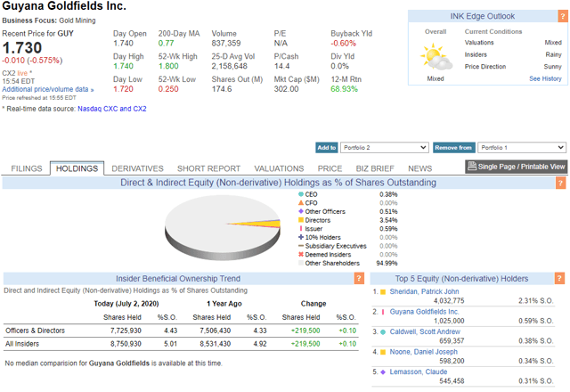Click the CEO teal circle legend marker
Screen dimensions: 570x392
click(301, 194)
